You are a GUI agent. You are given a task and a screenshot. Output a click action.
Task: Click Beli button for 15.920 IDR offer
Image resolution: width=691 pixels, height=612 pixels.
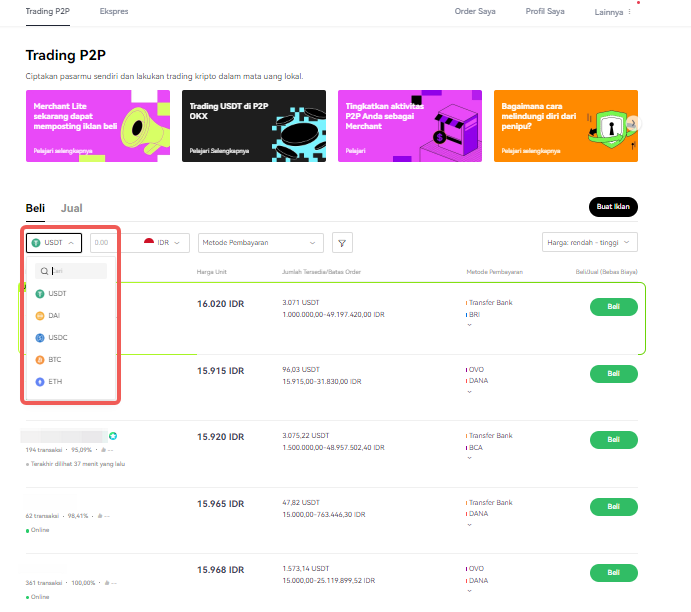click(x=613, y=440)
